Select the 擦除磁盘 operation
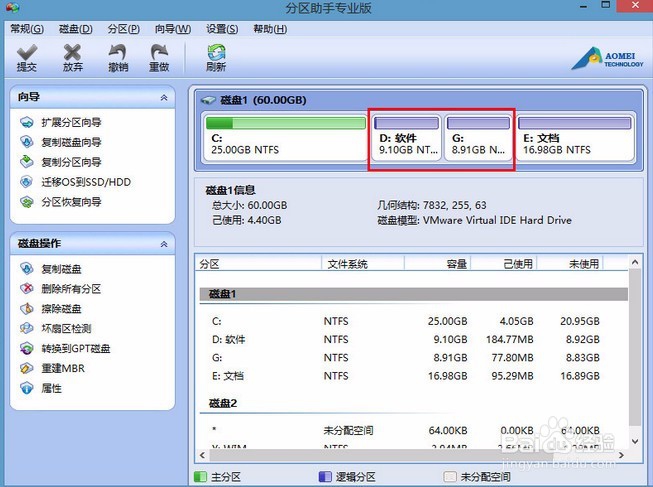653x487 pixels. click(61, 309)
